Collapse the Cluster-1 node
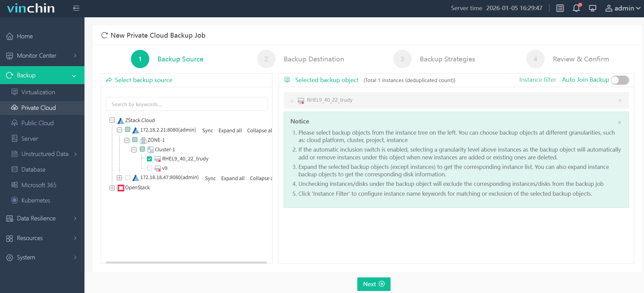This screenshot has height=293, width=644. click(134, 150)
